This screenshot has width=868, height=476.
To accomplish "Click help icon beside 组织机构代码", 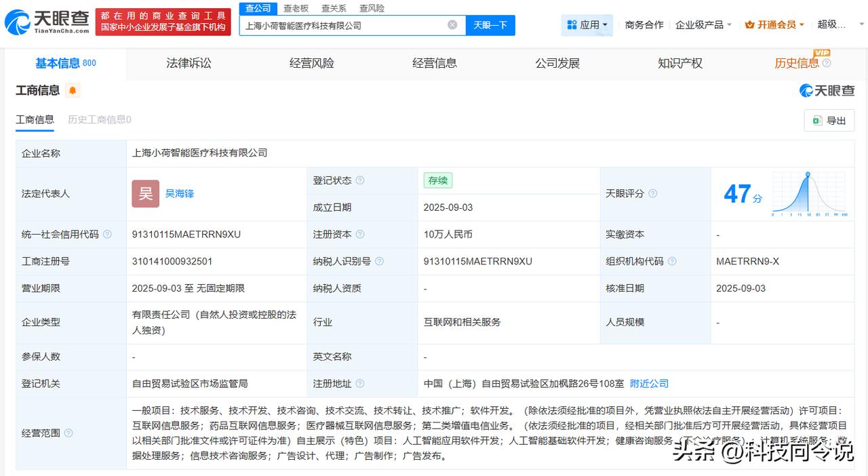I will point(671,261).
